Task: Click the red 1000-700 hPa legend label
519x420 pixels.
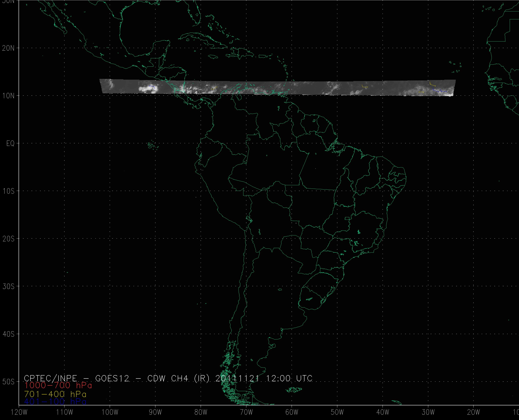Action: [x=58, y=385]
